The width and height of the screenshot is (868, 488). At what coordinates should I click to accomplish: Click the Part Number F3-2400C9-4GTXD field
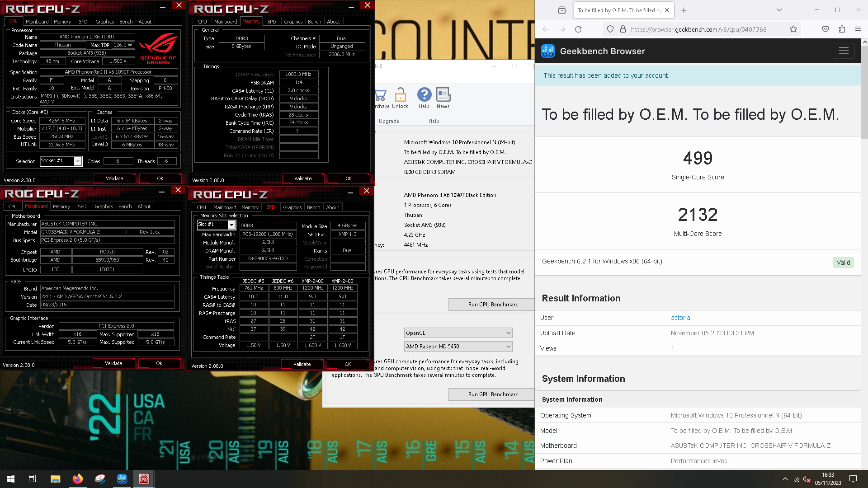point(268,259)
